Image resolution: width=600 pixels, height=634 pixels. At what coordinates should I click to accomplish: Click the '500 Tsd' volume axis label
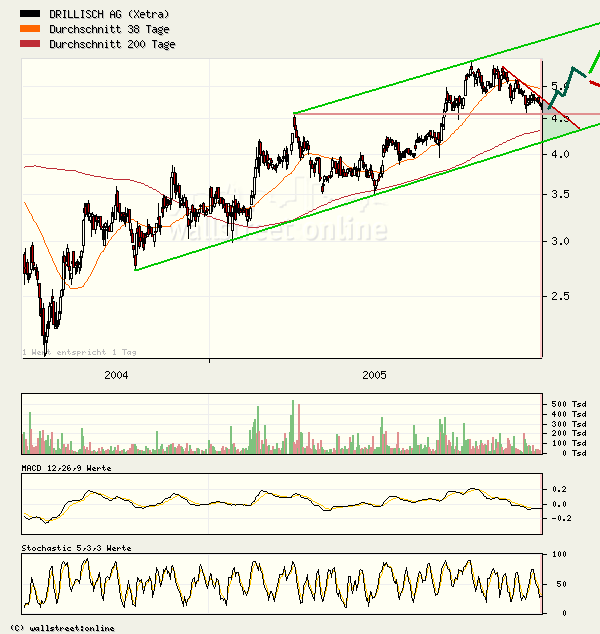[x=569, y=404]
